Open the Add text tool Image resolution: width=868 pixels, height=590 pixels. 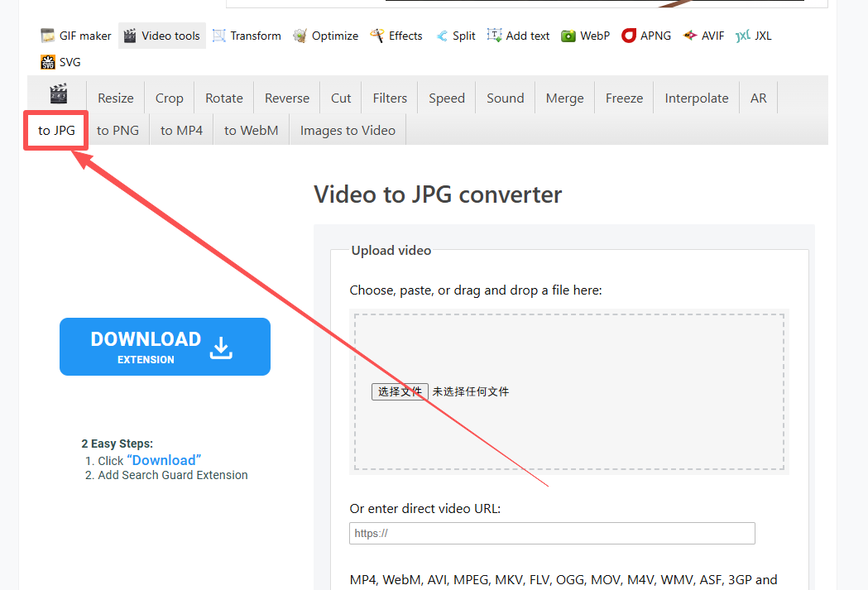(x=519, y=36)
